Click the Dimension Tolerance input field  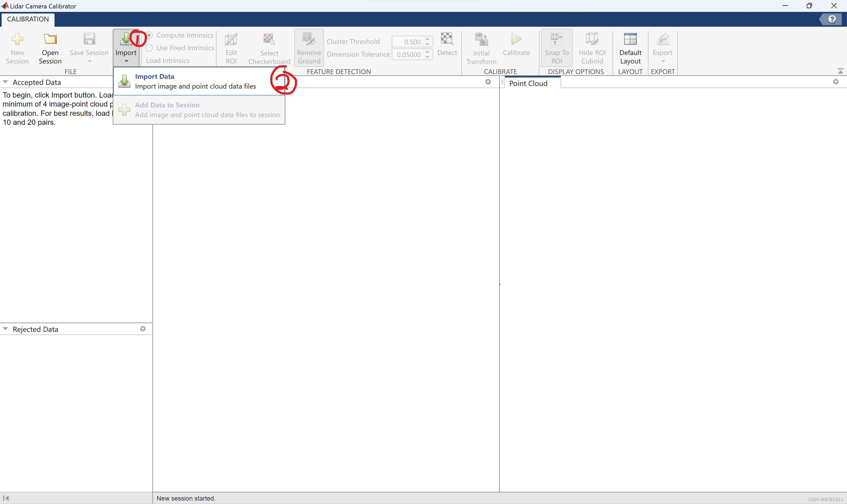click(408, 54)
